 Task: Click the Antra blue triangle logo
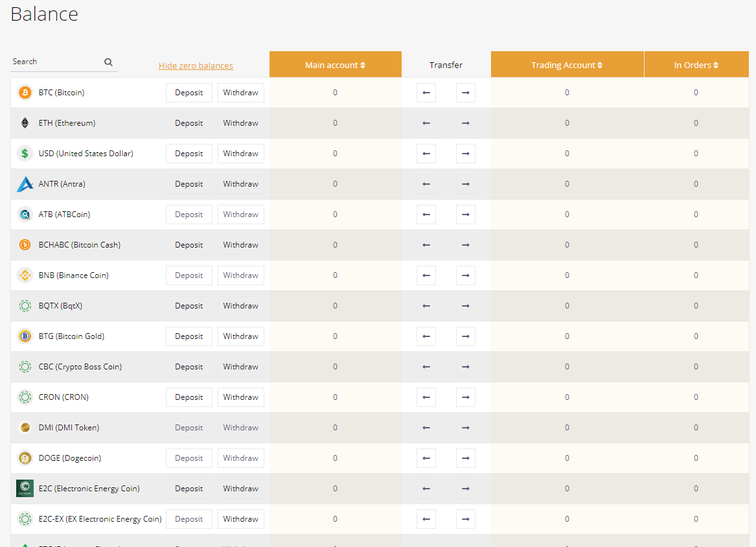(x=25, y=184)
